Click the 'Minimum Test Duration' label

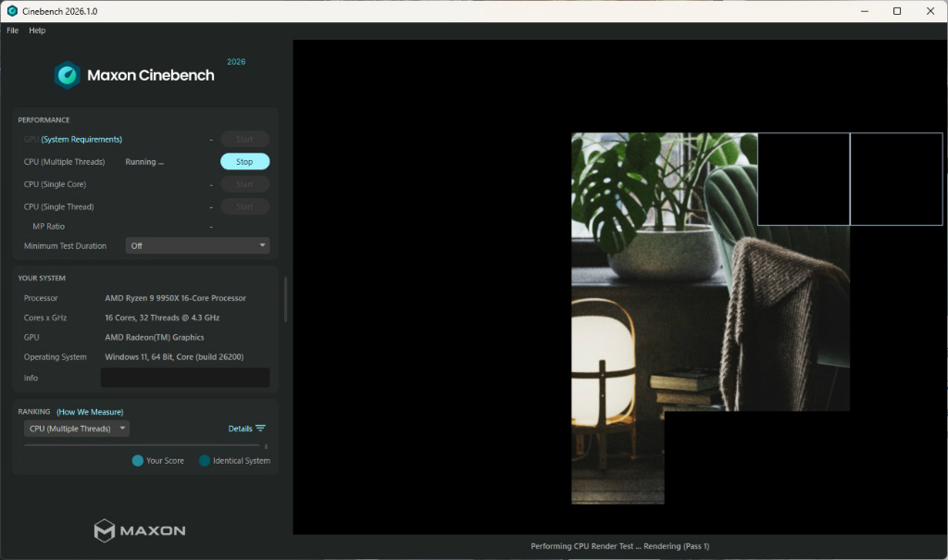[65, 245]
